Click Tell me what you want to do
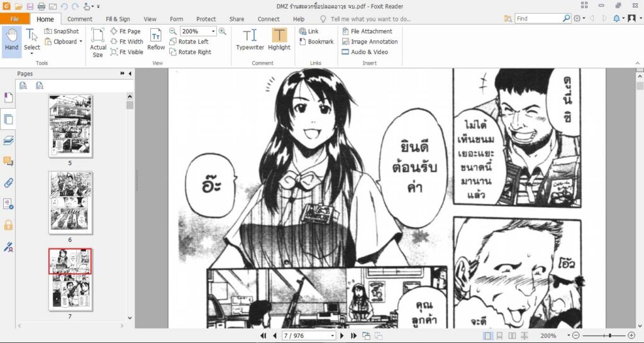644x343 pixels. click(x=365, y=19)
